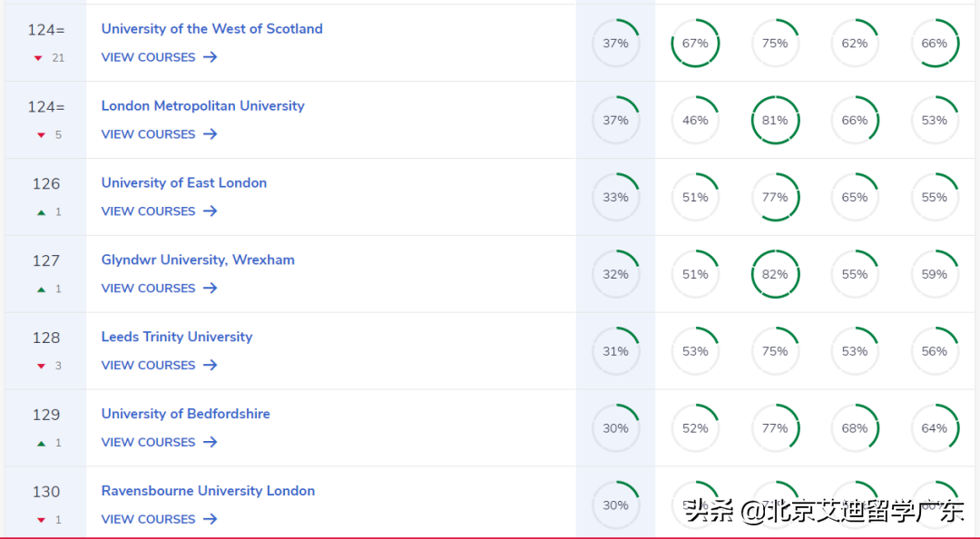
Task: Click the arrow icon beside Ravensbourne University London's VIEW COURSES
Action: point(210,519)
